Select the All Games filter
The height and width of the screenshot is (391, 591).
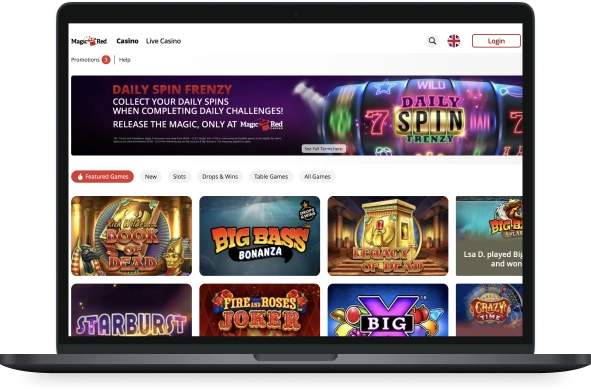317,176
